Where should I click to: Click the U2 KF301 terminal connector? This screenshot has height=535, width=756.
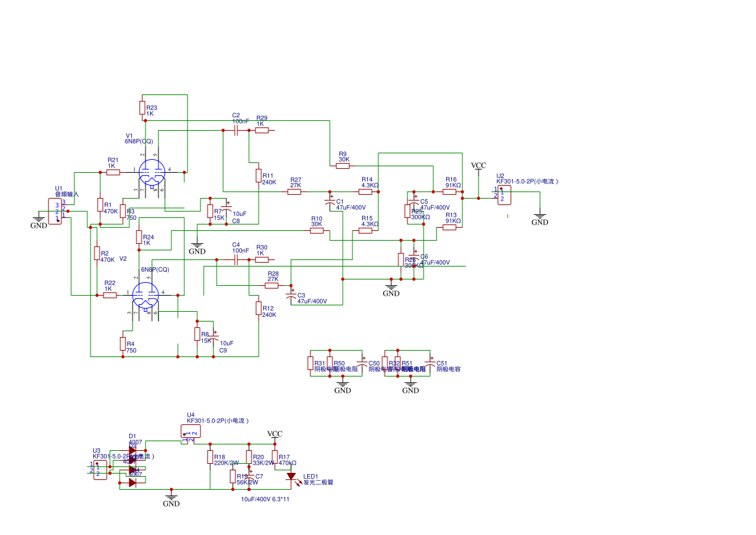504,195
